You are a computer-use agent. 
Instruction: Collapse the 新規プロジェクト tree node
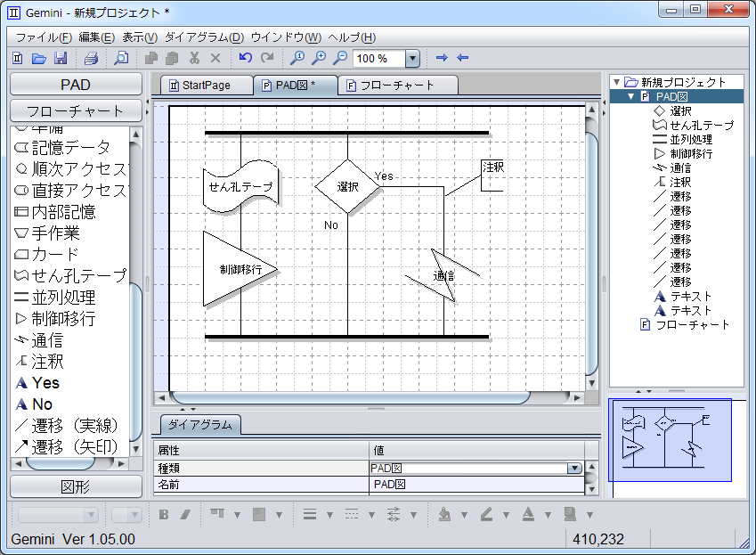click(617, 83)
